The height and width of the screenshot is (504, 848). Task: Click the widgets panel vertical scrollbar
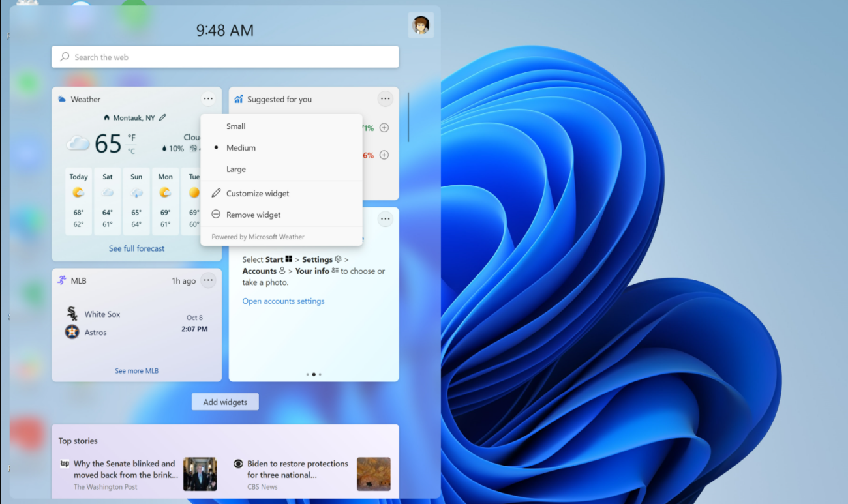point(408,117)
